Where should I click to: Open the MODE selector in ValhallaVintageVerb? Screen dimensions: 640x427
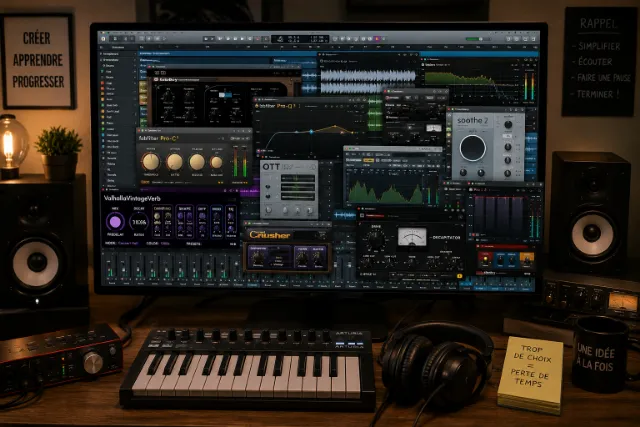[122, 243]
